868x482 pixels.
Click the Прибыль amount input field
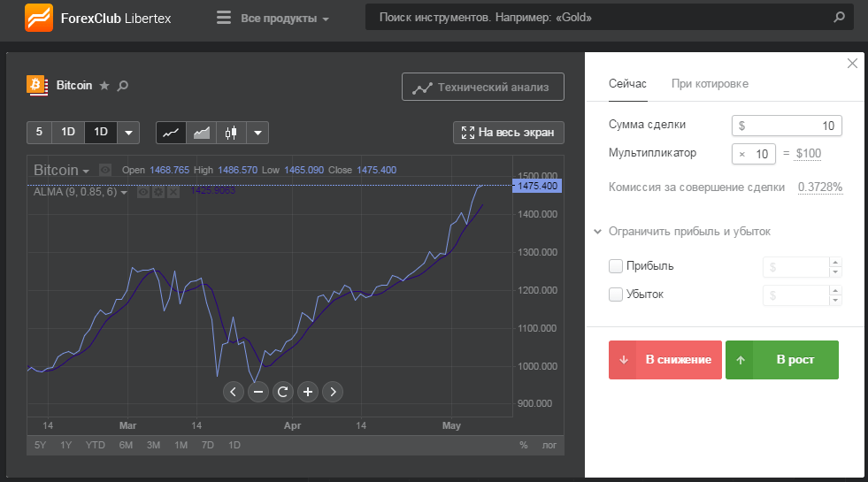796,267
